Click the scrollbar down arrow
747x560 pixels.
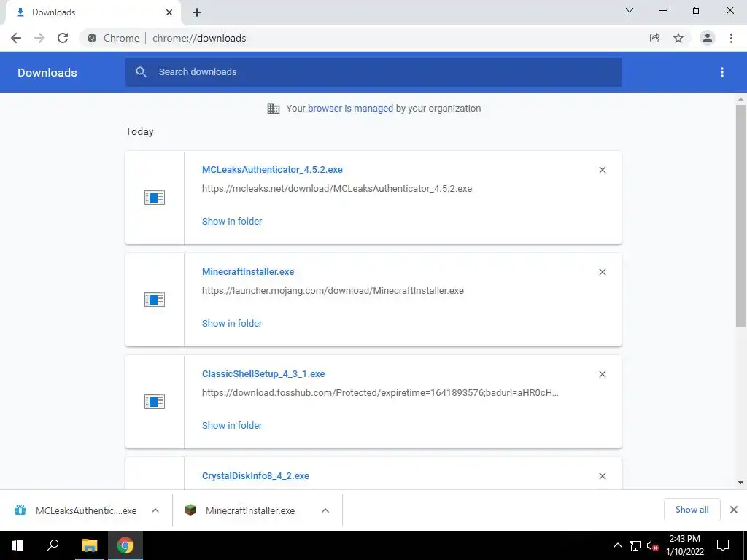(740, 483)
